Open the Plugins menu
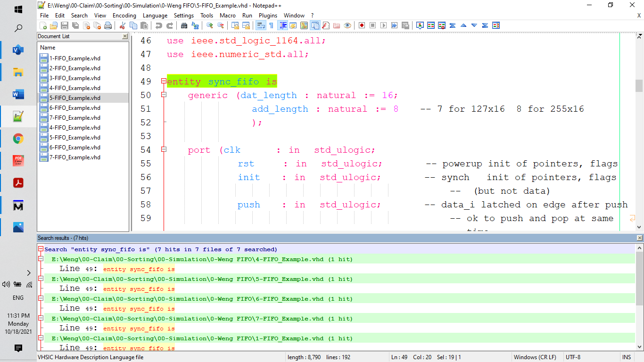Viewport: 644px width, 362px height. [268, 16]
